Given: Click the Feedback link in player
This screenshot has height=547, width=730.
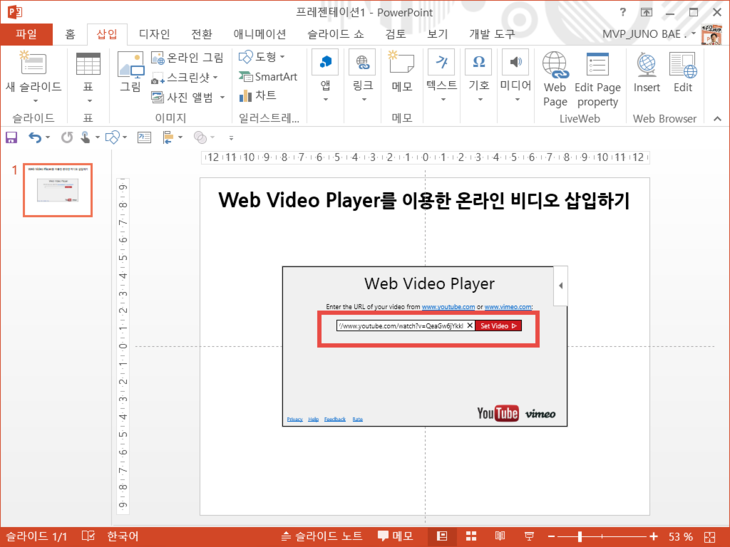Looking at the screenshot, I should click(x=335, y=419).
